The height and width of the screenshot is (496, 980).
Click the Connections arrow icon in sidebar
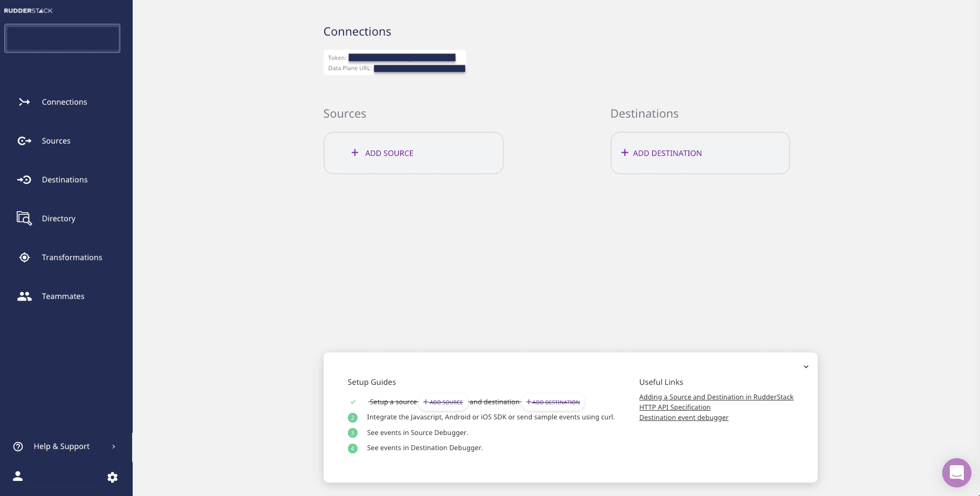coord(24,102)
